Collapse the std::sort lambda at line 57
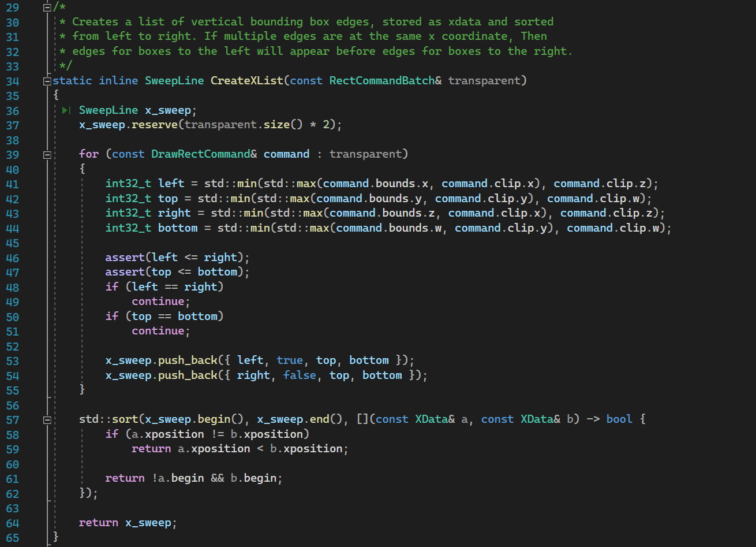The height and width of the screenshot is (547, 756). click(47, 420)
